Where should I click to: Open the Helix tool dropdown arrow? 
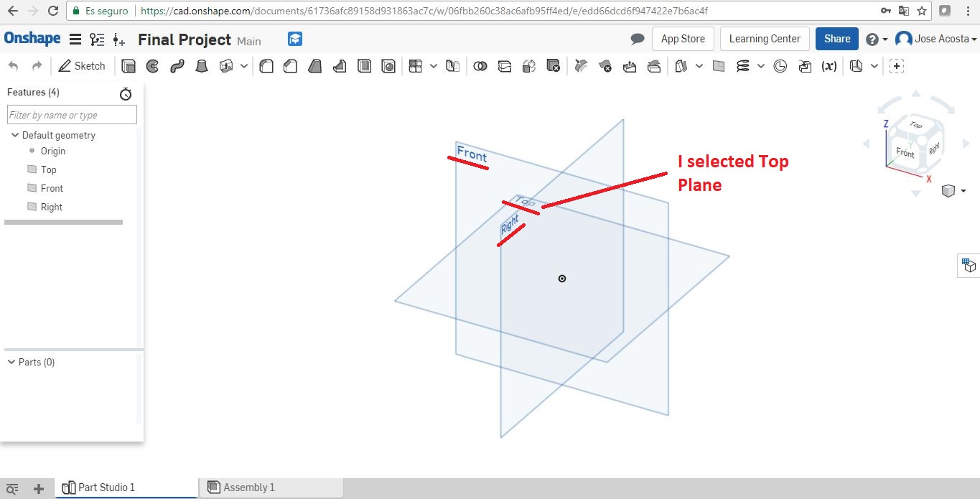(x=761, y=66)
